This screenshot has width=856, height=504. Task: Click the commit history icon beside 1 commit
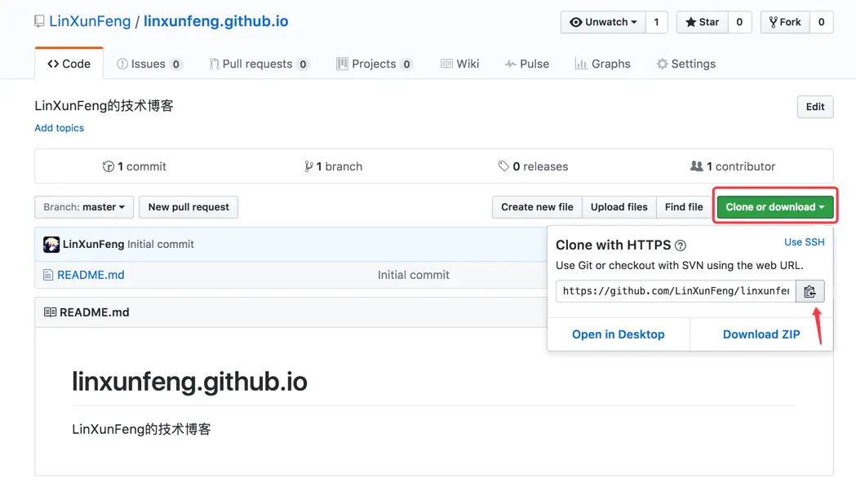(109, 166)
